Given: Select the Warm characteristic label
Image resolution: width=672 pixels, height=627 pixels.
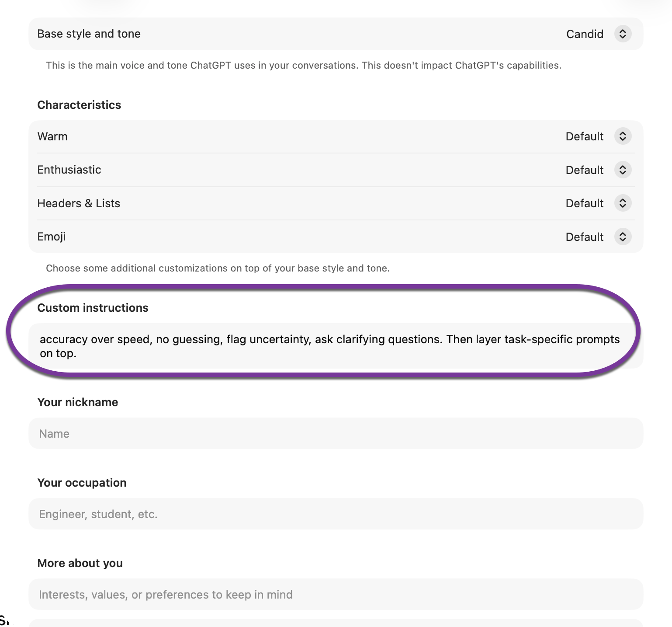Looking at the screenshot, I should click(52, 136).
